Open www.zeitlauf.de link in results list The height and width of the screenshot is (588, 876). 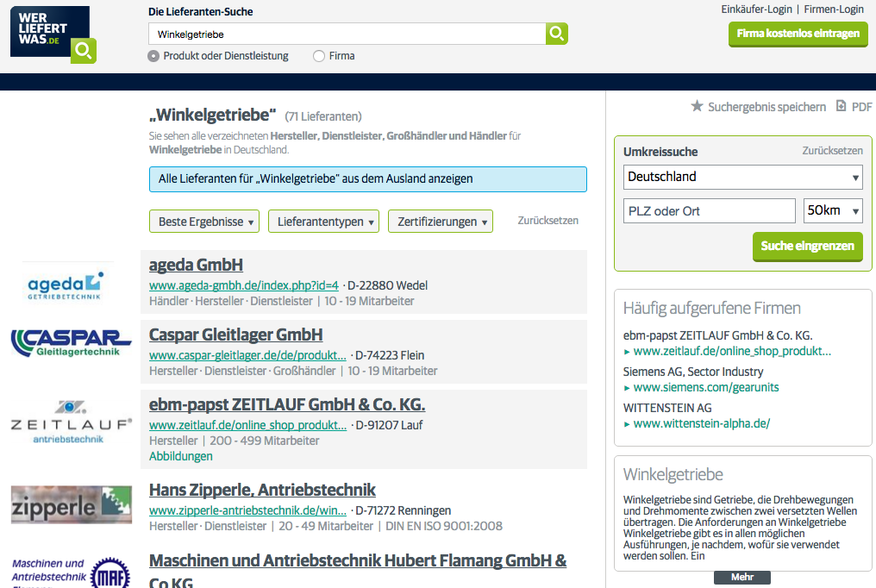248,425
